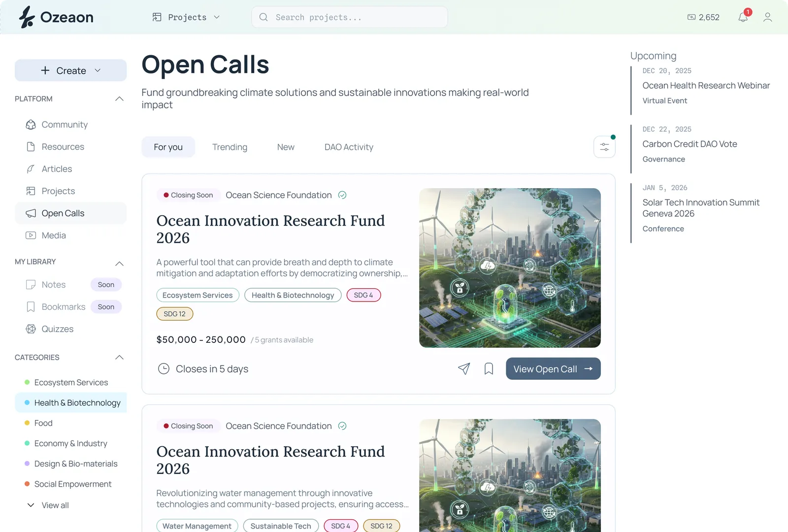
Task: Click the first card's city image
Action: pos(510,268)
